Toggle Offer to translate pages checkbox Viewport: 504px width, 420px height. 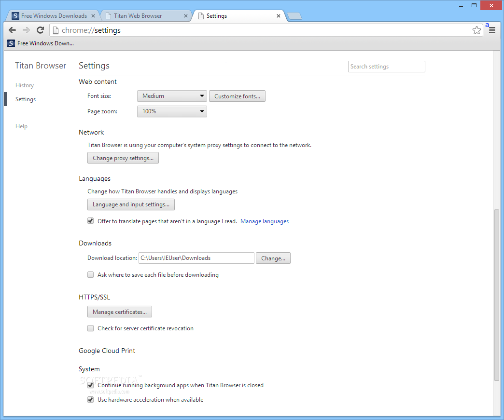coord(91,221)
